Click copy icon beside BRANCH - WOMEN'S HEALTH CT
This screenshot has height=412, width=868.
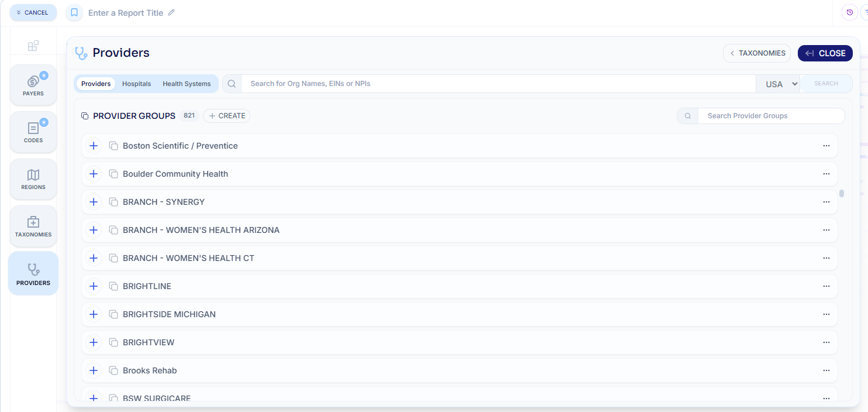tap(113, 258)
